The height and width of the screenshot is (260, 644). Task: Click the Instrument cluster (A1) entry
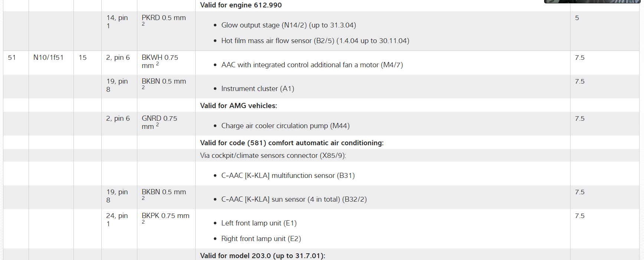point(257,89)
